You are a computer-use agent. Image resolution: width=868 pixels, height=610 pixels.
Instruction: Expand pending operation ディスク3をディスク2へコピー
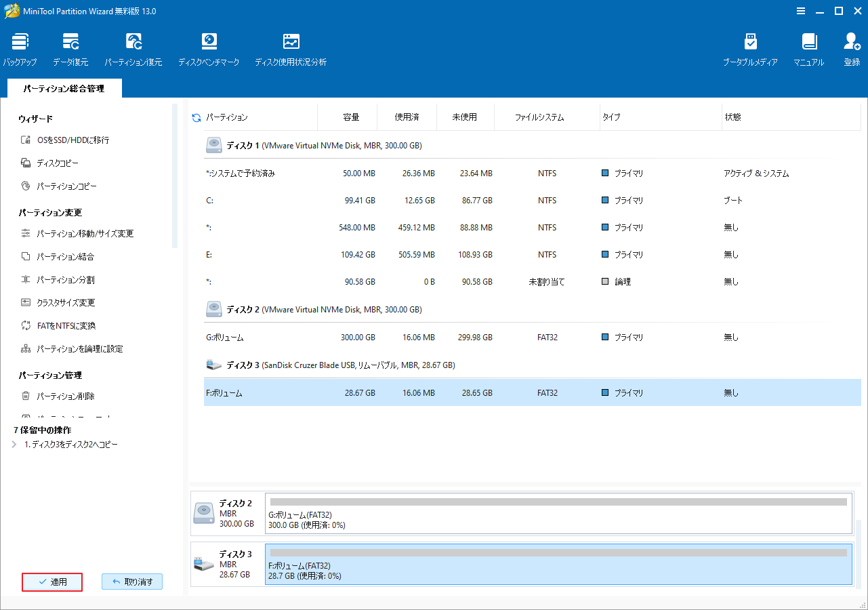(x=14, y=445)
